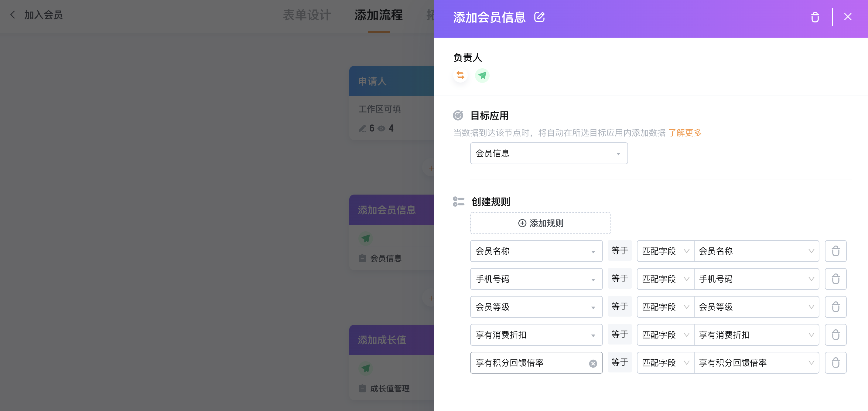This screenshot has height=411, width=868.
Task: Open the right-side 享有积分回馈倍率 value dropdown
Action: tap(757, 363)
